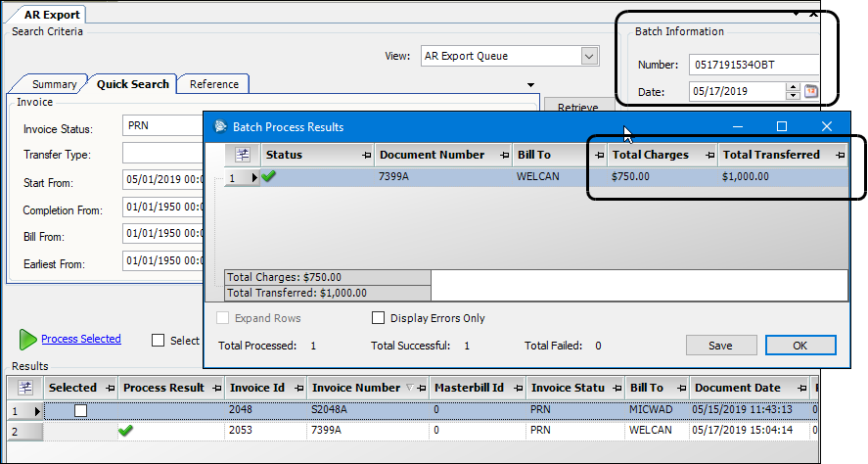Expand the tab overflow arrow after Reference
The height and width of the screenshot is (464, 868).
tap(530, 85)
